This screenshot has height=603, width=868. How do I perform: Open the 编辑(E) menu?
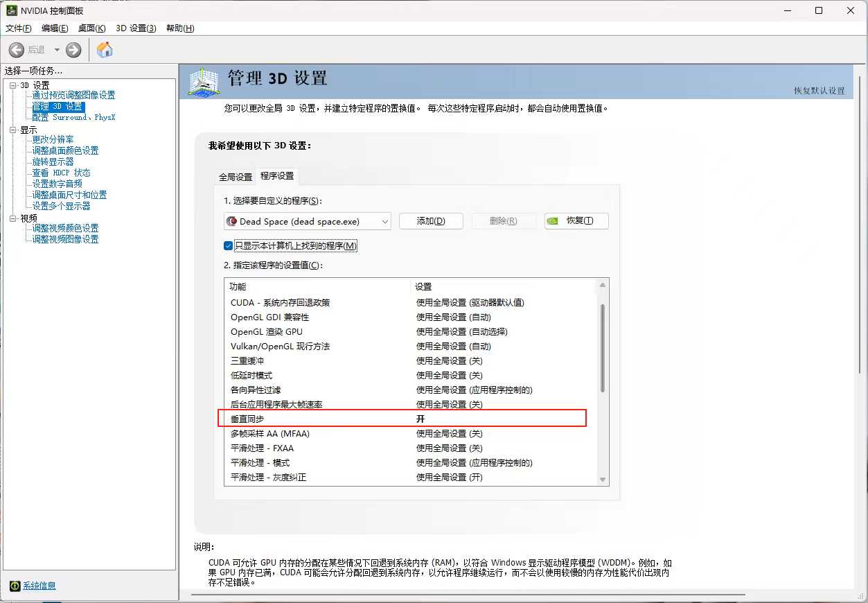(55, 28)
